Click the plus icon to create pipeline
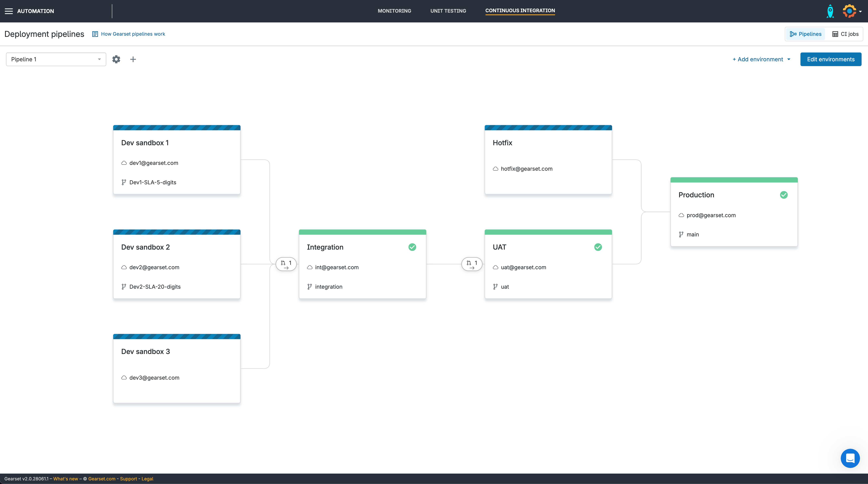The height and width of the screenshot is (484, 868). (133, 59)
